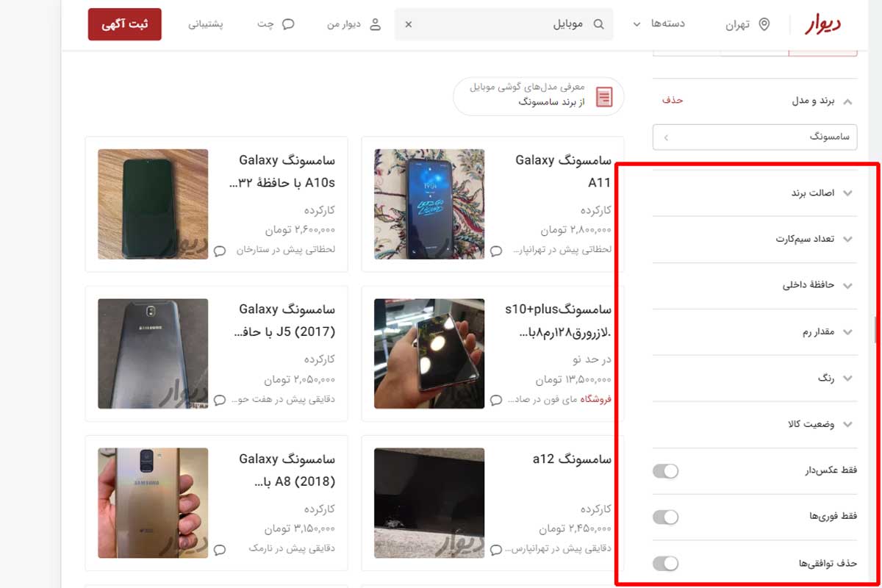Open the پشتیبانی page

pos(206,24)
